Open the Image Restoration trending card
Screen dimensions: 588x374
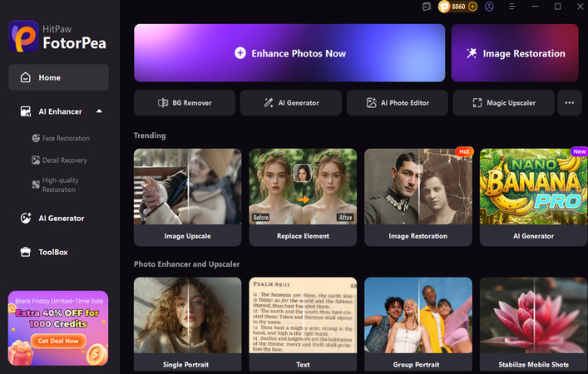click(418, 198)
